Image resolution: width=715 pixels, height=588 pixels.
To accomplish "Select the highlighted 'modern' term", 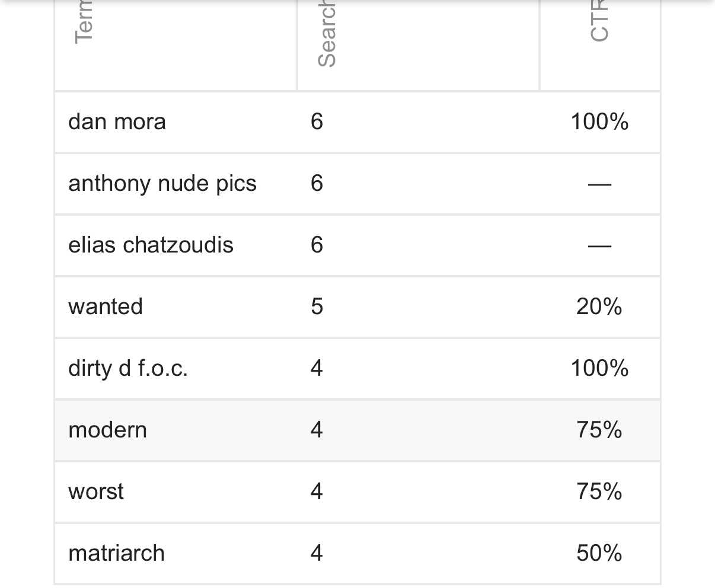I will tap(107, 430).
